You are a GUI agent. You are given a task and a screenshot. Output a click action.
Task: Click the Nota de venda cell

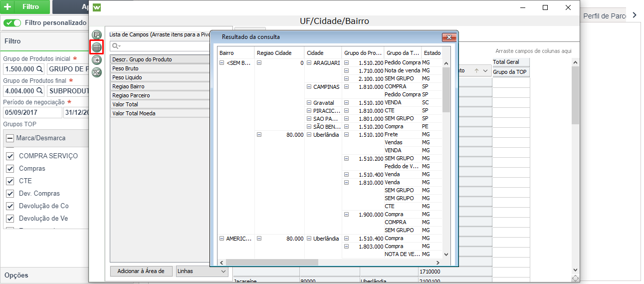pos(403,71)
